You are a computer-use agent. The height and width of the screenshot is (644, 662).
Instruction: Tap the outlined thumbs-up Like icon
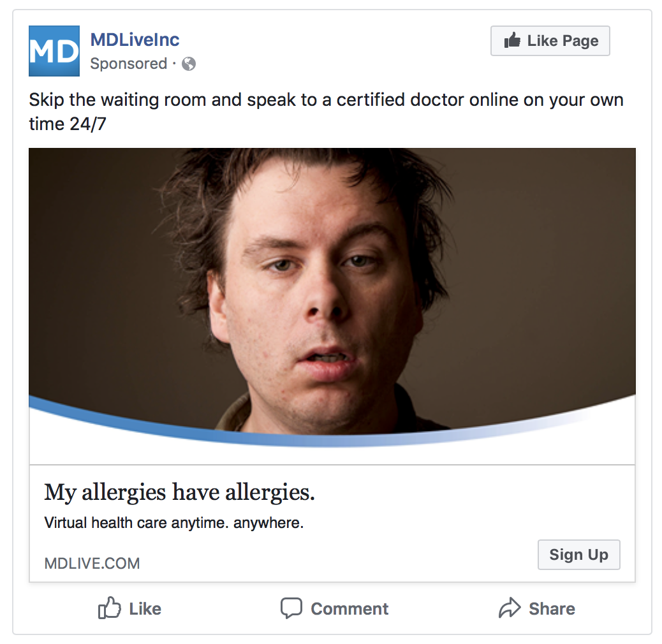point(109,608)
